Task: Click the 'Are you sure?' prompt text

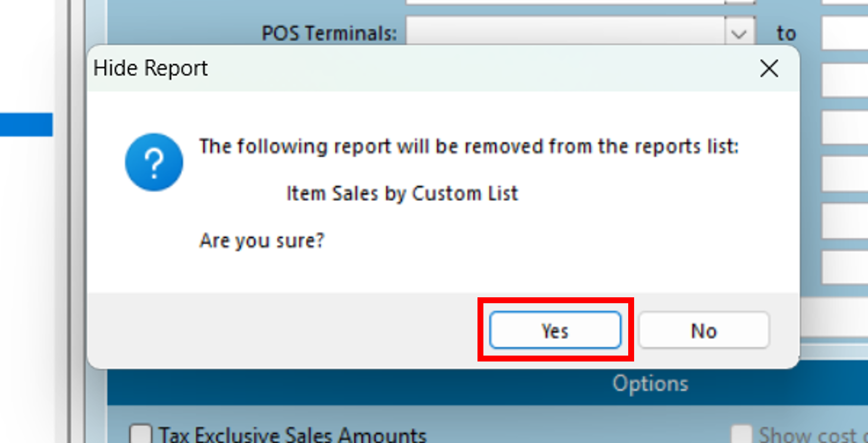Action: (262, 240)
